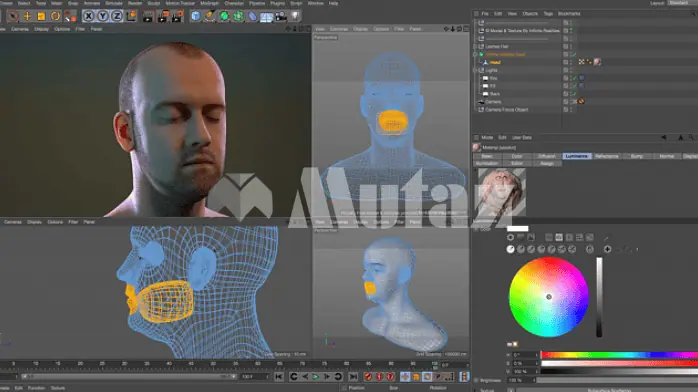Open the blue deformer objects icon
This screenshot has width=698, height=392.
point(252,16)
